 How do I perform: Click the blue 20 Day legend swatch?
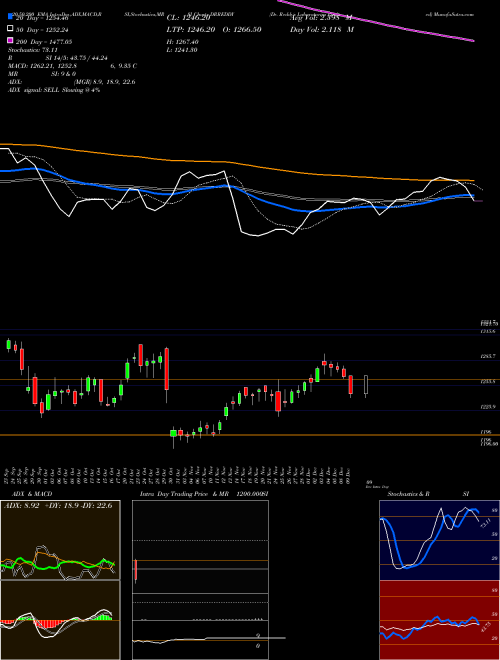(11, 17)
